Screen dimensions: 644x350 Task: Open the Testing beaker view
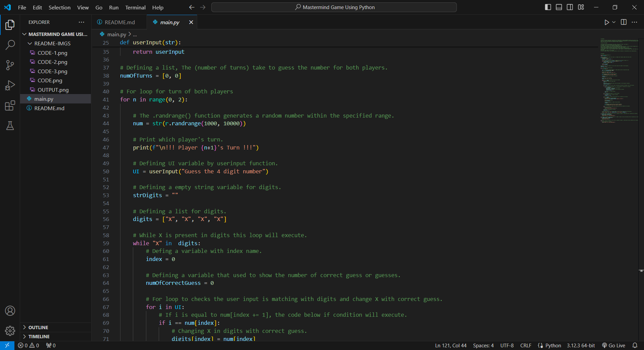coord(10,126)
